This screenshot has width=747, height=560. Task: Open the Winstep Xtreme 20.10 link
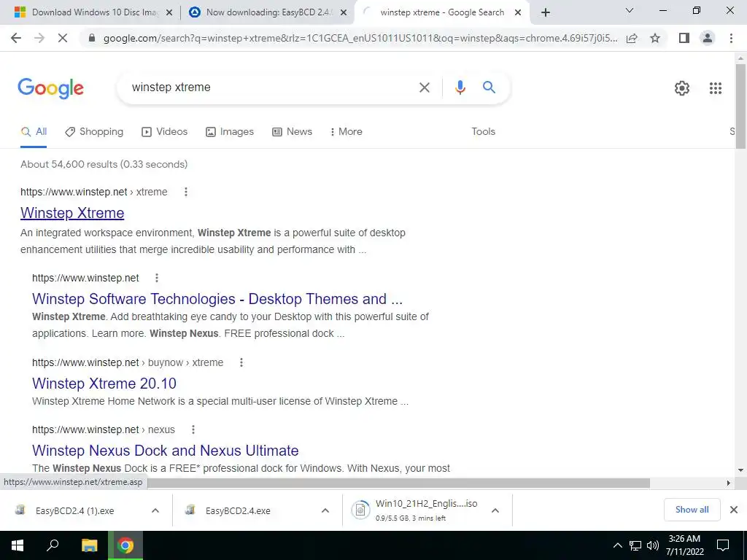pos(104,384)
